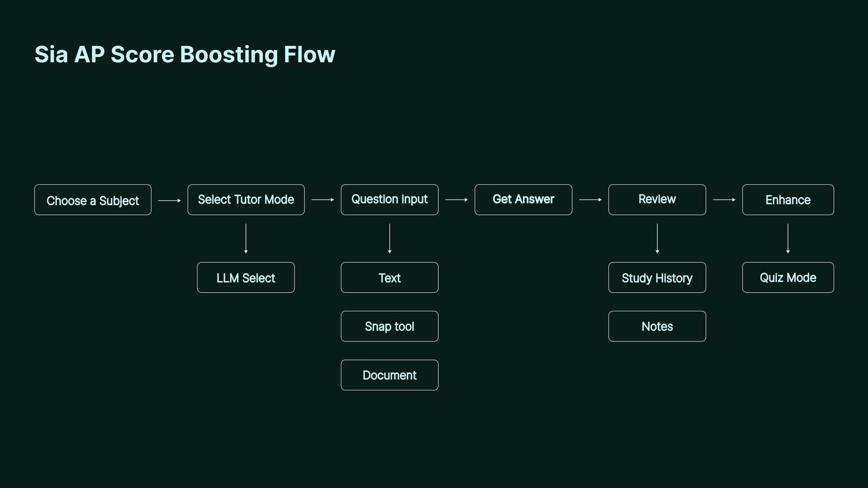868x488 pixels.
Task: Click the Choose a Subject box
Action: (x=93, y=200)
